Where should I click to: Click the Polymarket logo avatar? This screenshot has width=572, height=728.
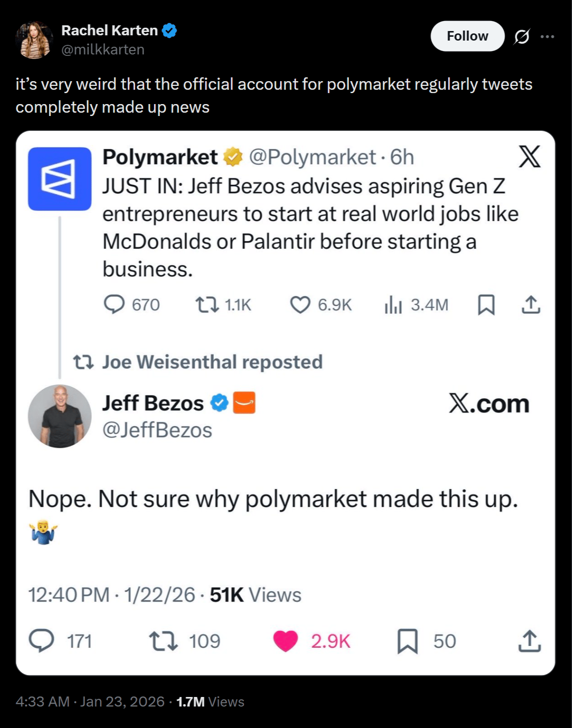click(60, 179)
